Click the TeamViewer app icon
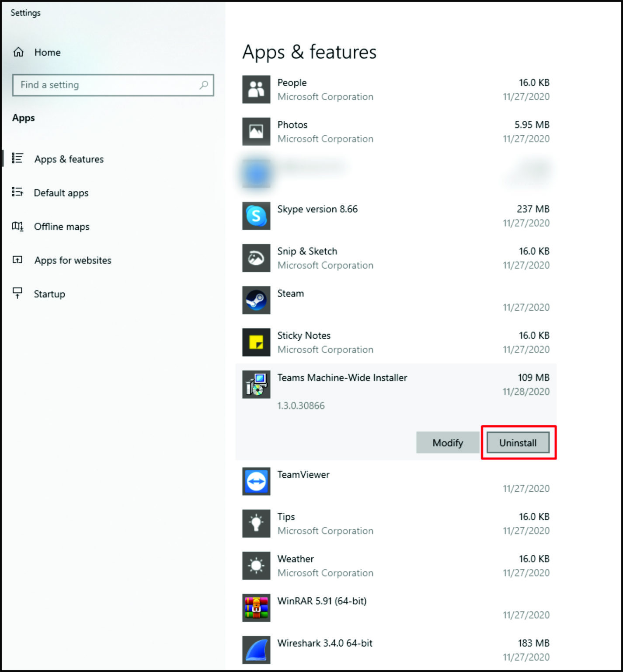 tap(256, 481)
